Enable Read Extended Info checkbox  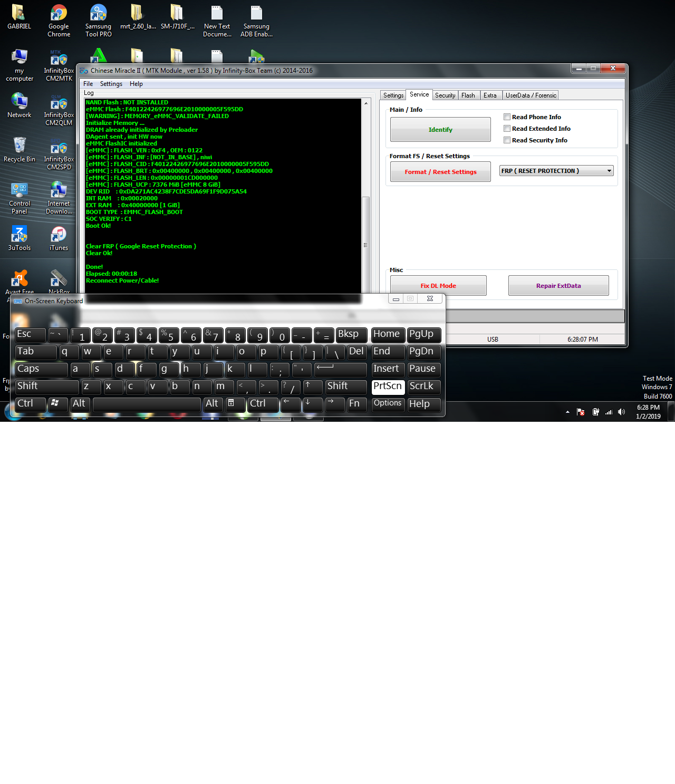(x=507, y=129)
